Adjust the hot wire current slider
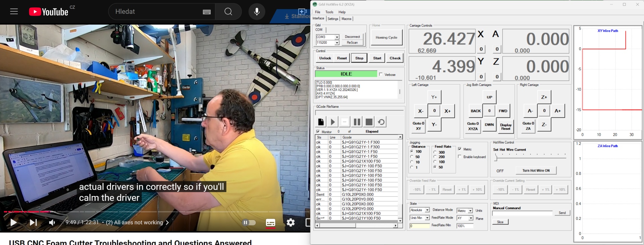The width and height of the screenshot is (644, 245). click(496, 157)
